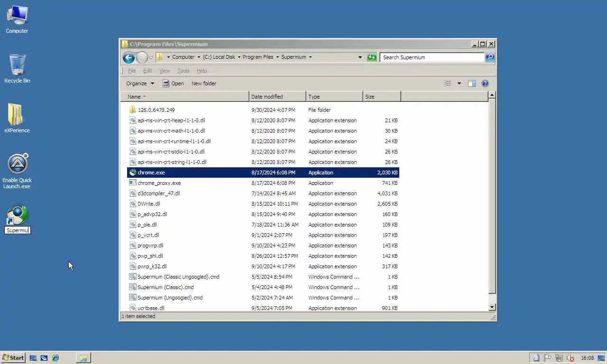
Task: Click the network tray icon
Action: (559, 358)
